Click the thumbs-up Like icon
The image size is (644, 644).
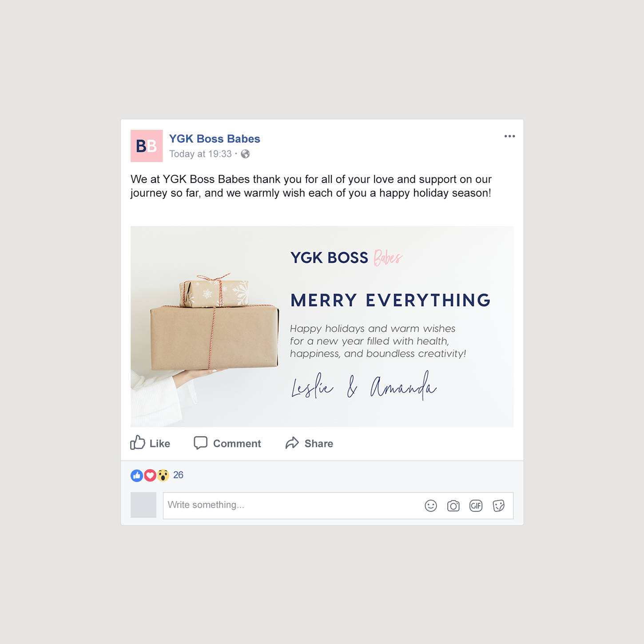tap(138, 442)
